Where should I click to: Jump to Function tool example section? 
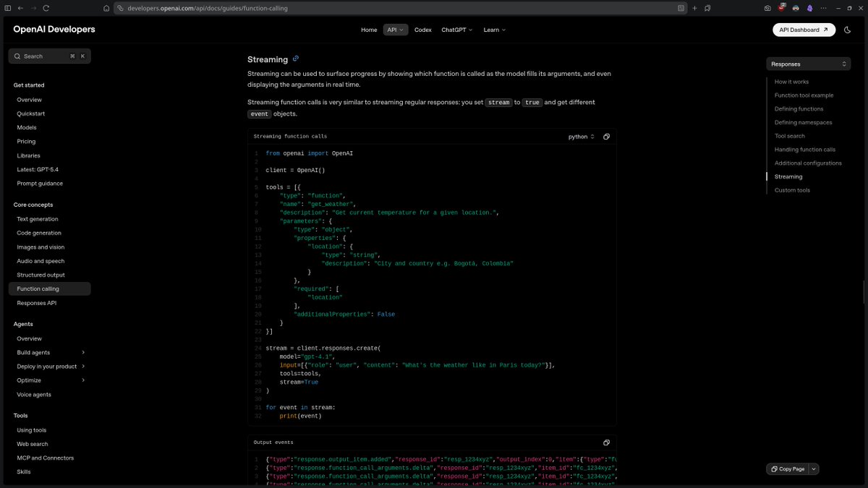pos(804,95)
